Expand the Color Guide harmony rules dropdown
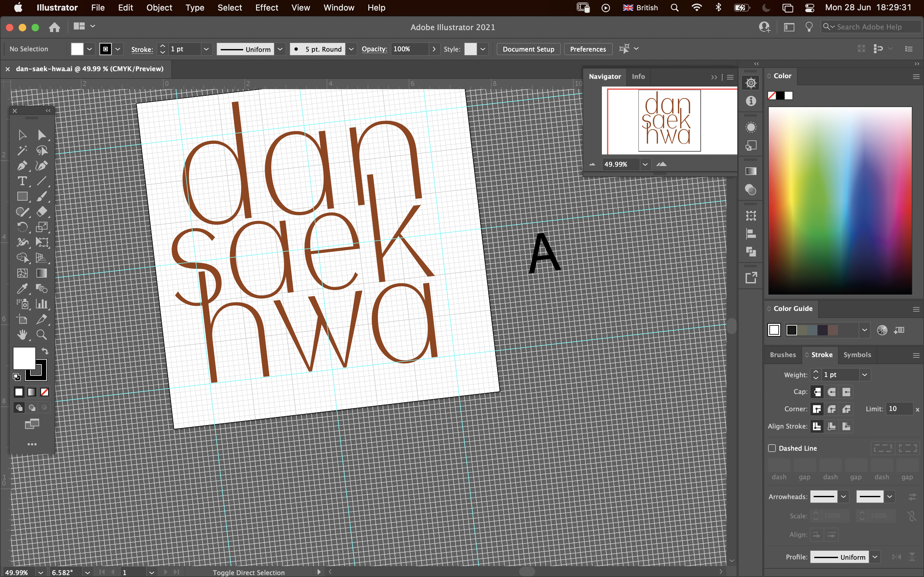This screenshot has width=924, height=577. coord(864,330)
